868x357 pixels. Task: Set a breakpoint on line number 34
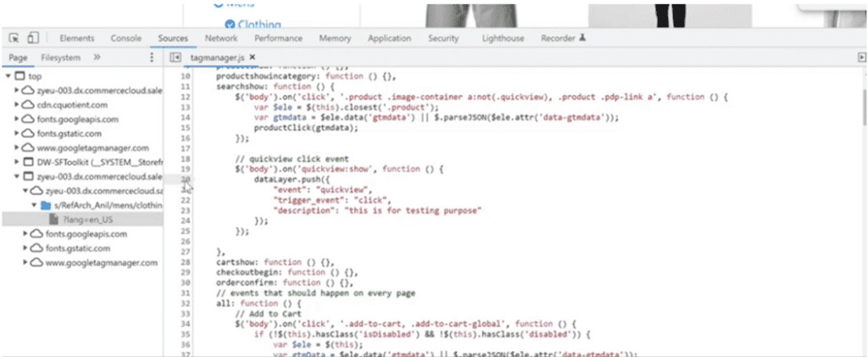[x=186, y=324]
